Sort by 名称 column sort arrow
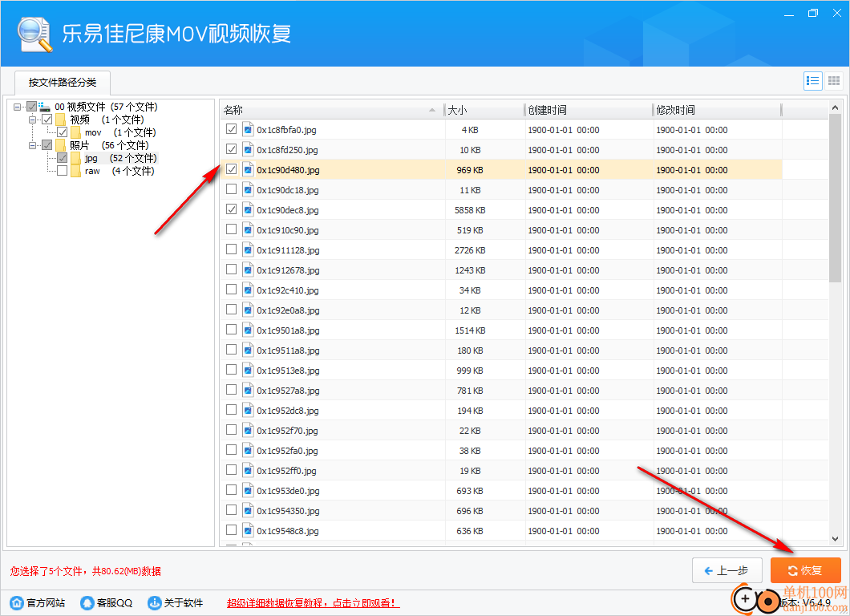Viewport: 850px width, 616px height. [432, 110]
